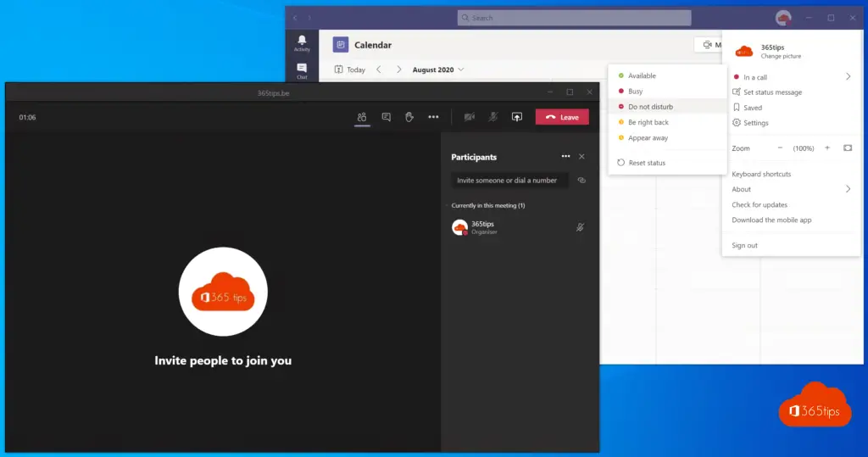Open share content tray
Screen dimensions: 868x457
(516, 117)
